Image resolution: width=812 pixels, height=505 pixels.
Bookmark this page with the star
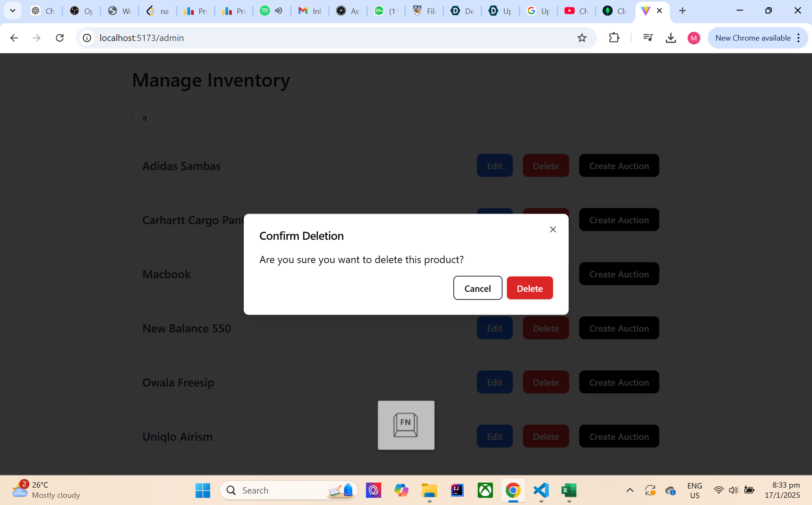[582, 38]
